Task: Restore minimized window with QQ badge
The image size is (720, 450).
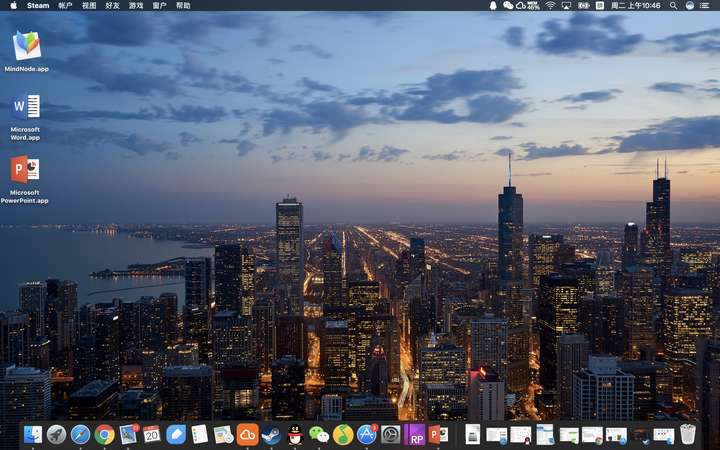Action: point(521,434)
